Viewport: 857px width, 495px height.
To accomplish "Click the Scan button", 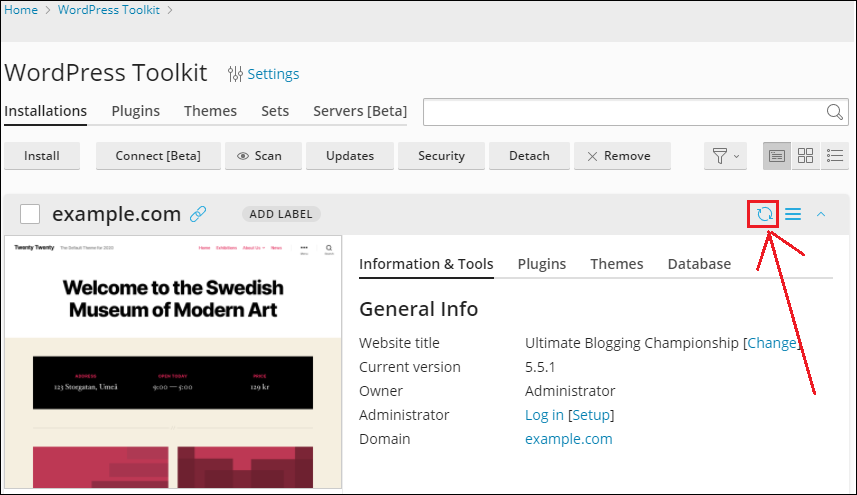I will pos(260,156).
